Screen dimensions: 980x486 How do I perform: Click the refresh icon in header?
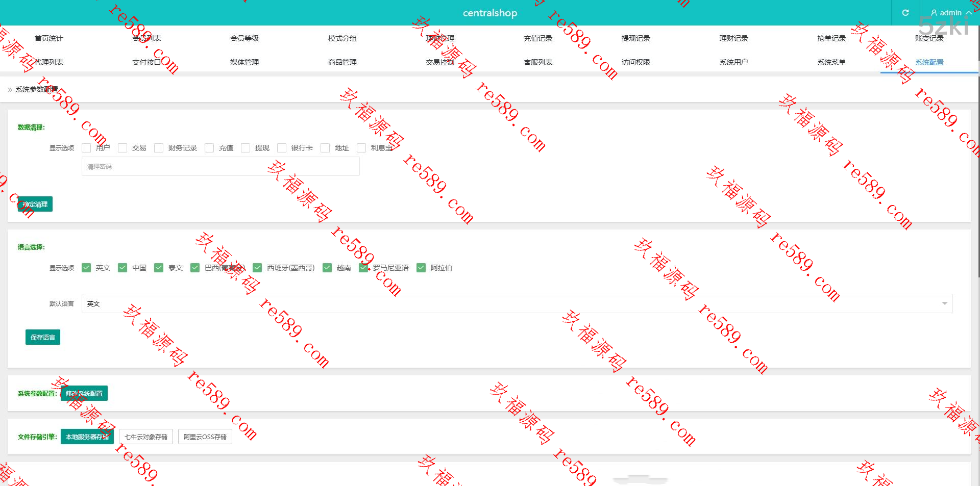coord(905,13)
